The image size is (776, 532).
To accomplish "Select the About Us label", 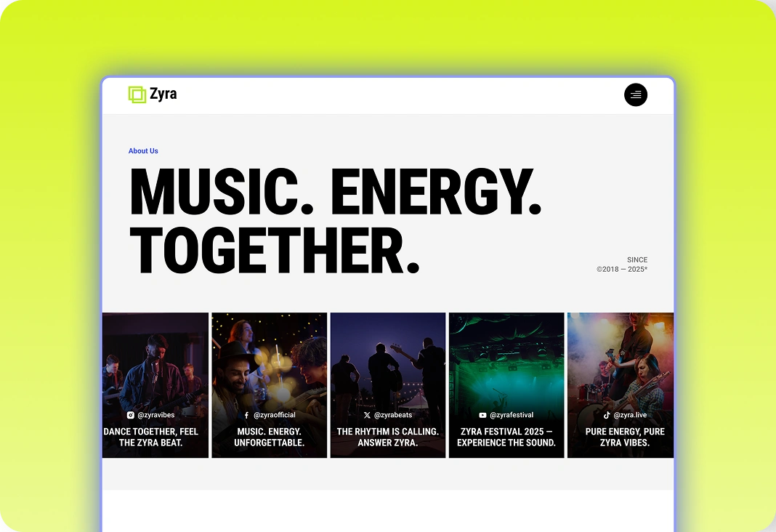I will pos(143,151).
